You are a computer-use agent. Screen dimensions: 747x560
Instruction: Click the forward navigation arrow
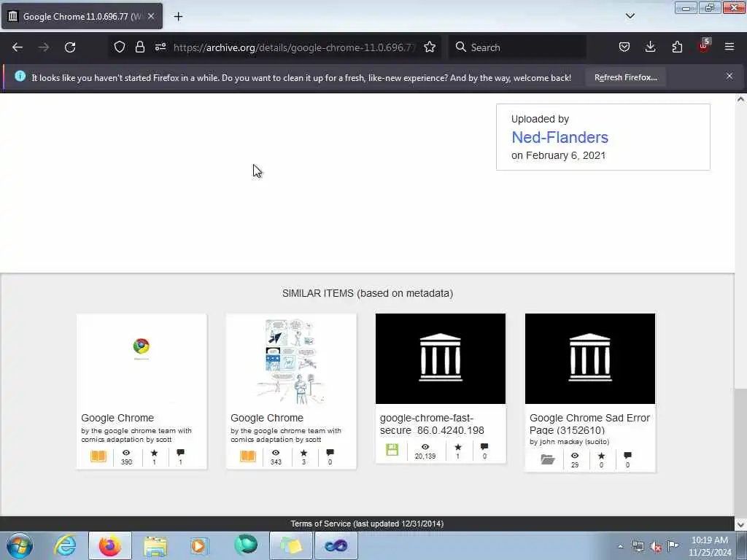tap(44, 47)
